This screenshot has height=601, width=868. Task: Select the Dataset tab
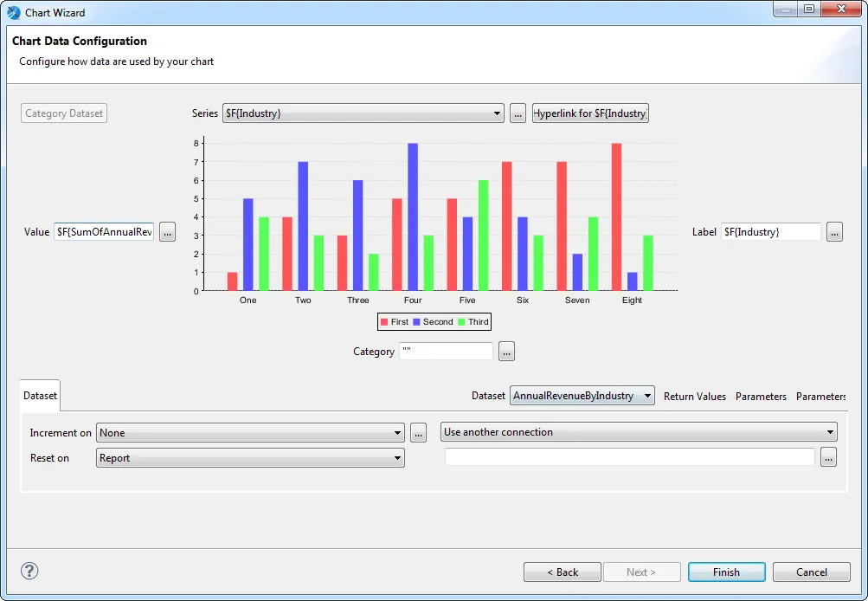39,395
